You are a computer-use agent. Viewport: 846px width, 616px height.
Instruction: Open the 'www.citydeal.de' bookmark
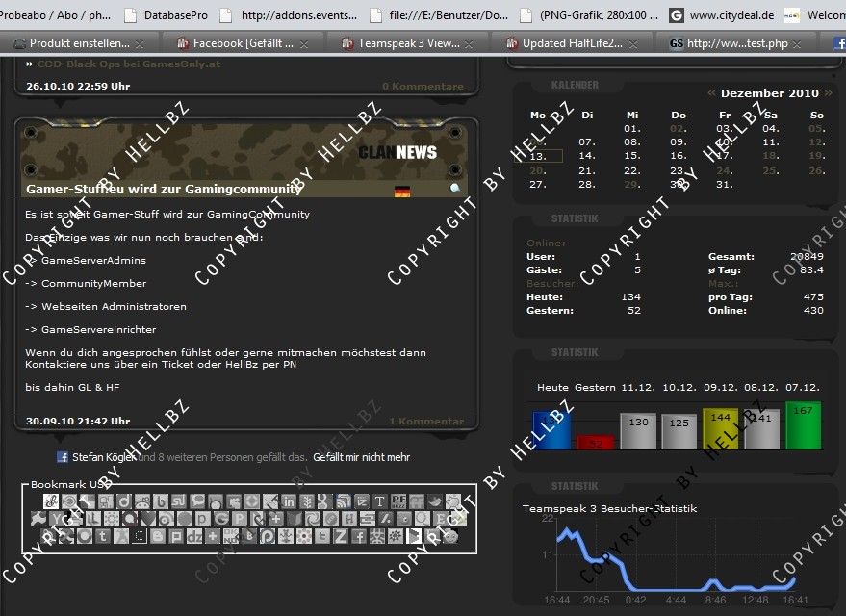point(722,15)
